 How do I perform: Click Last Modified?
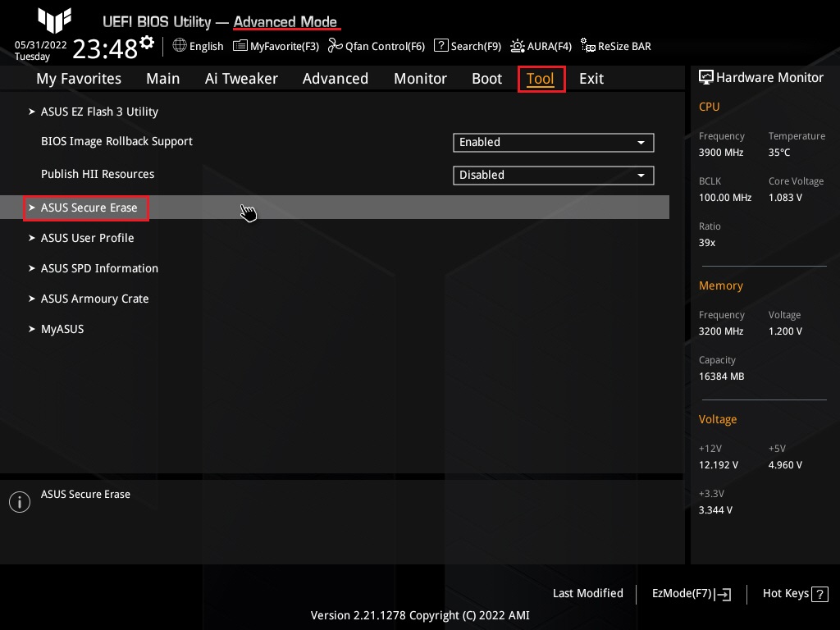pos(587,593)
